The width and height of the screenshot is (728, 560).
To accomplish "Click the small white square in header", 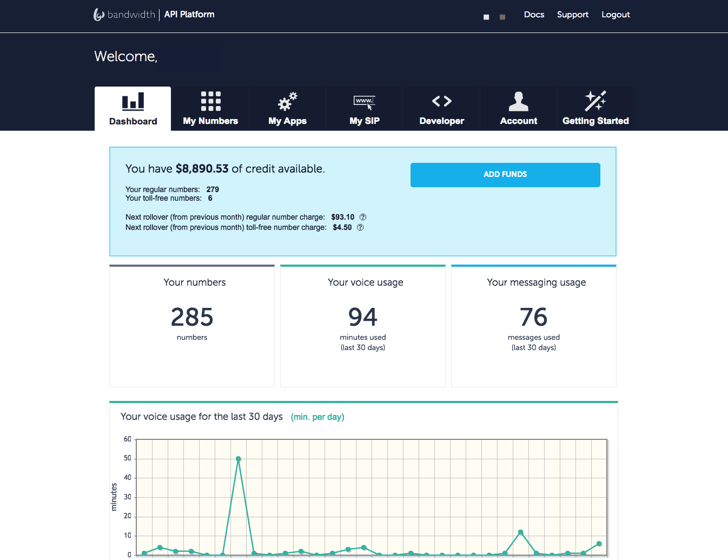I will [486, 17].
